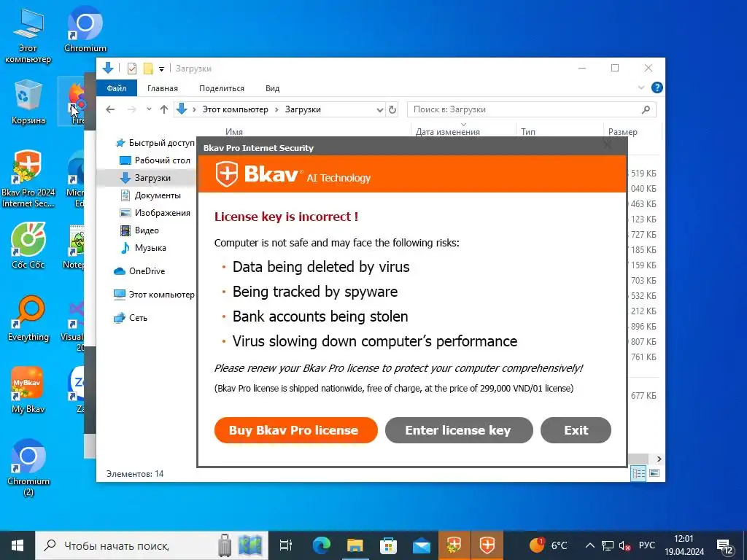This screenshot has width=747, height=560.
Task: Select Документы in navigation pane
Action: pyautogui.click(x=151, y=195)
